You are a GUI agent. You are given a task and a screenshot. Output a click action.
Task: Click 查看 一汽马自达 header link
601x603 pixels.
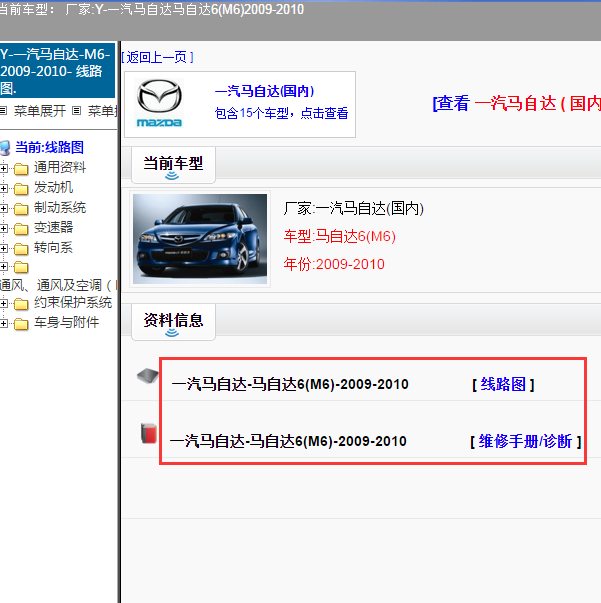point(516,103)
